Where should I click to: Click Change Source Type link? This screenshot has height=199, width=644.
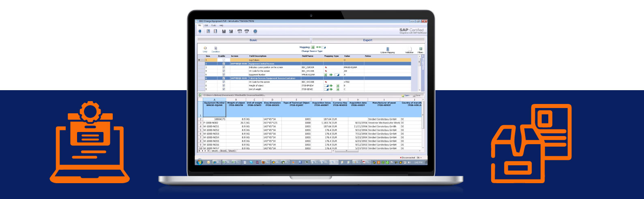(312, 51)
